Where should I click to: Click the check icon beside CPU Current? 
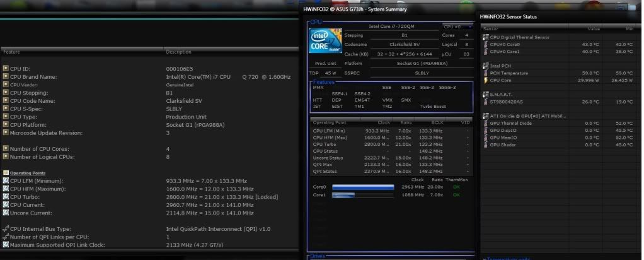pyautogui.click(x=6, y=205)
